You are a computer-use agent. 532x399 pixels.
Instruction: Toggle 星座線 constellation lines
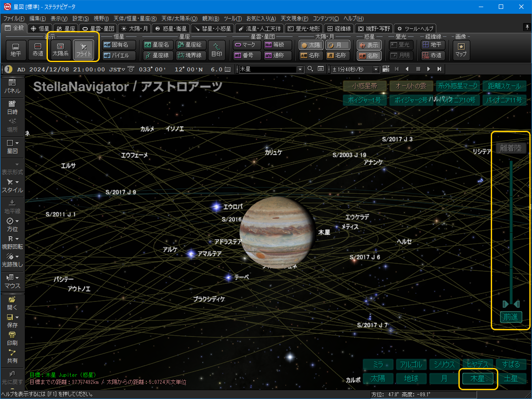click(x=158, y=55)
